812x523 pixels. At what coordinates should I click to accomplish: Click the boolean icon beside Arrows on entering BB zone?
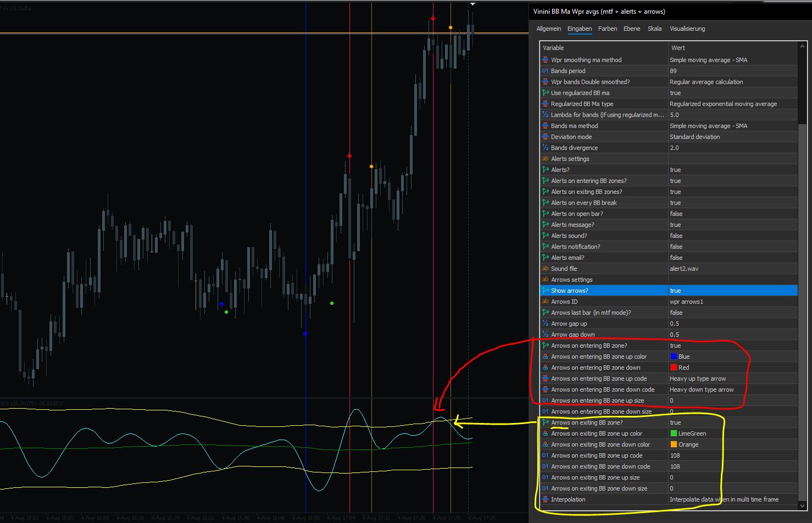point(546,346)
